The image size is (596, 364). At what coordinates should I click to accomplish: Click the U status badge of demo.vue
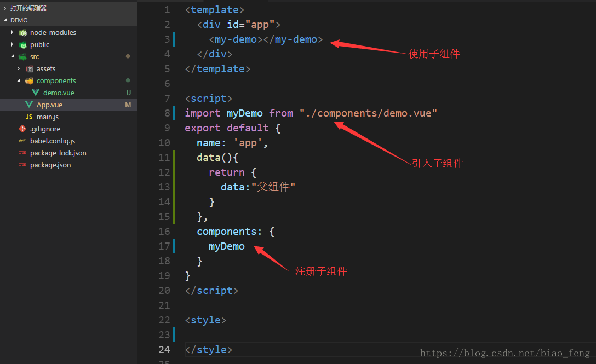129,93
